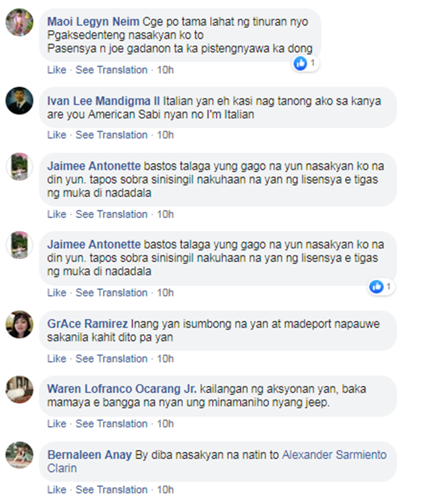Click the like reaction icon on Maoi Legyn Neim's comment
Image resolution: width=424 pixels, height=504 pixels.
[300, 63]
